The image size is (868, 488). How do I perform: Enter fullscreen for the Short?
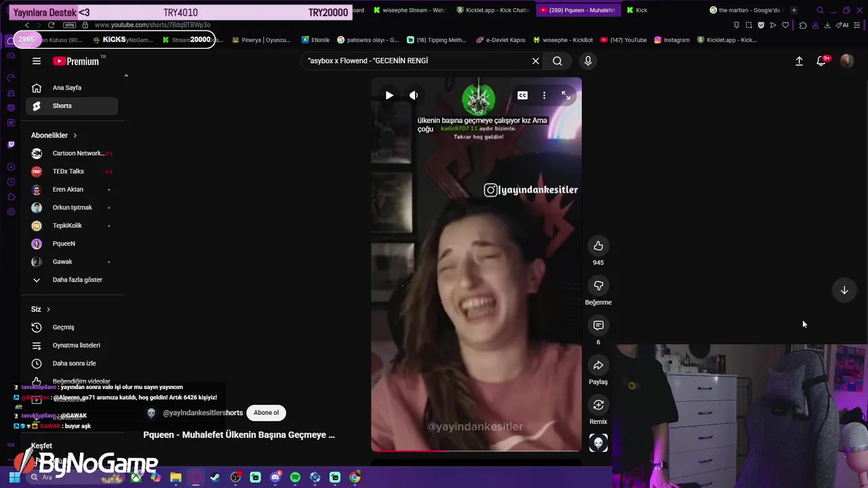566,96
